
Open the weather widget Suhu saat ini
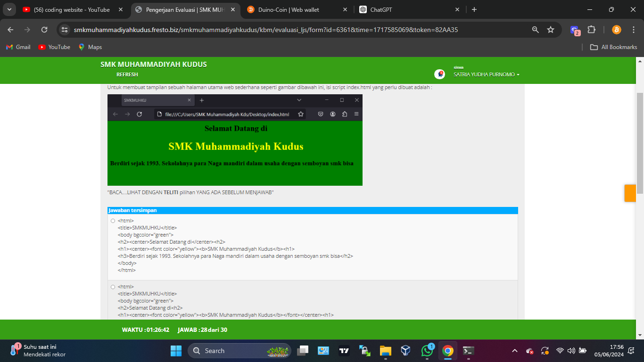click(38, 351)
